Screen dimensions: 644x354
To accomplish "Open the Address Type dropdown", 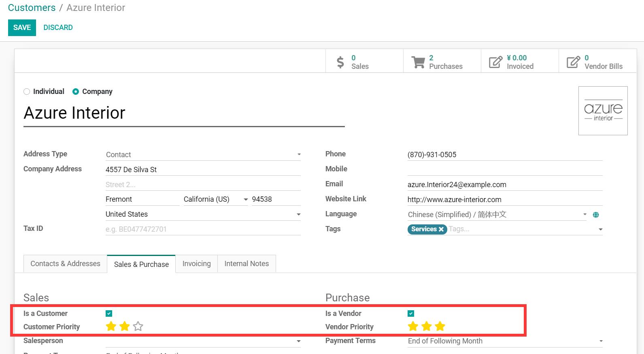I will [x=203, y=155].
